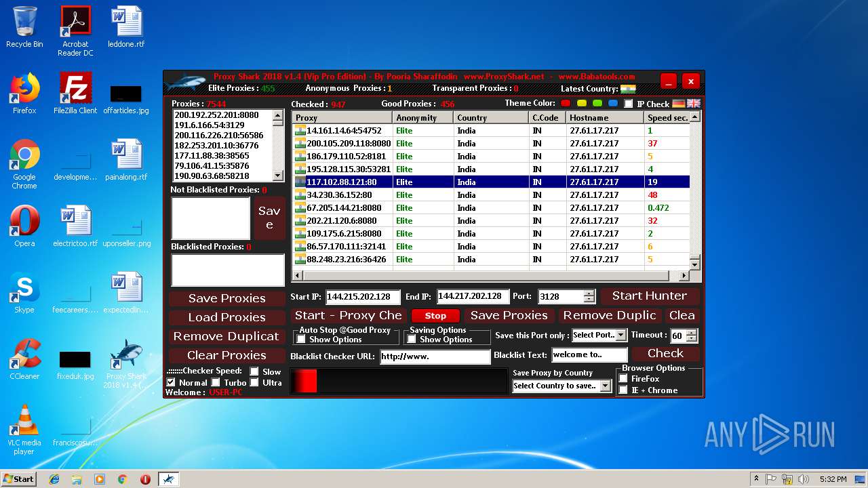This screenshot has width=868, height=488.
Task: Click Chrome icon in the taskbar
Action: click(123, 479)
